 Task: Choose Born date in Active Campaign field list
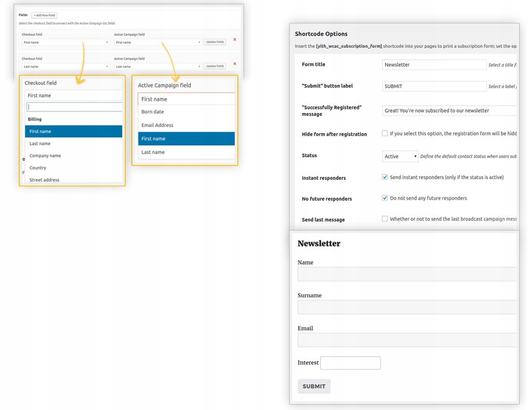point(153,112)
